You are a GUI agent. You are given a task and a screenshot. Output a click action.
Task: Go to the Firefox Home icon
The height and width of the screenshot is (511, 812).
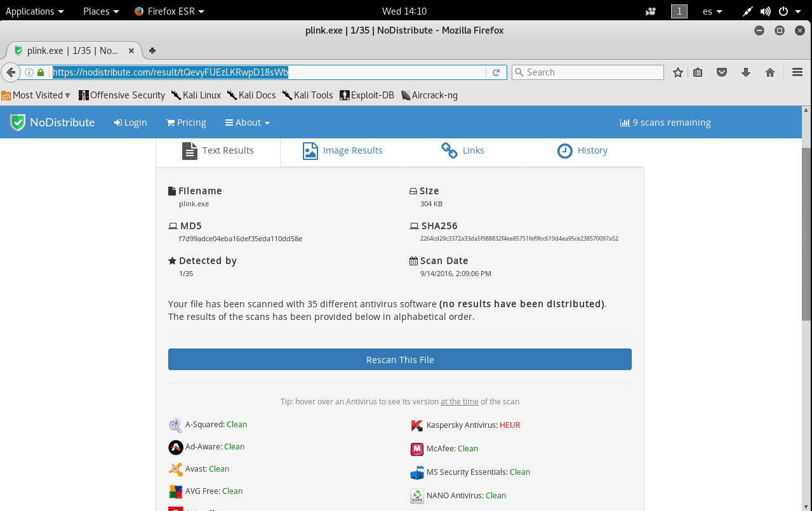click(770, 72)
